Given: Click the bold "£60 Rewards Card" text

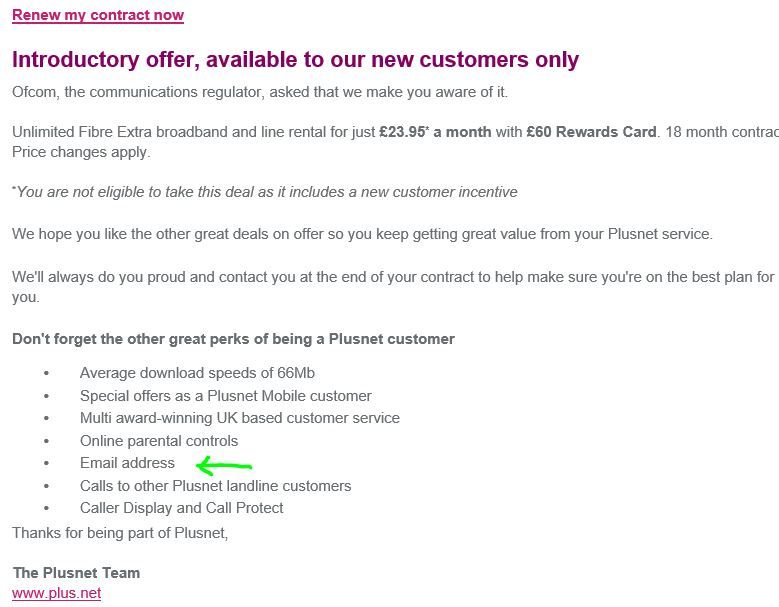Looking at the screenshot, I should tap(591, 132).
